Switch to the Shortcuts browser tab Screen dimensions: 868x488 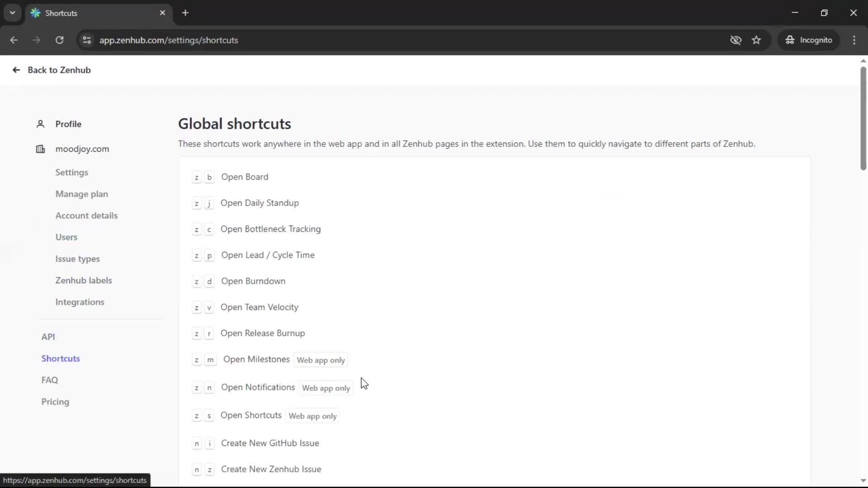click(90, 13)
